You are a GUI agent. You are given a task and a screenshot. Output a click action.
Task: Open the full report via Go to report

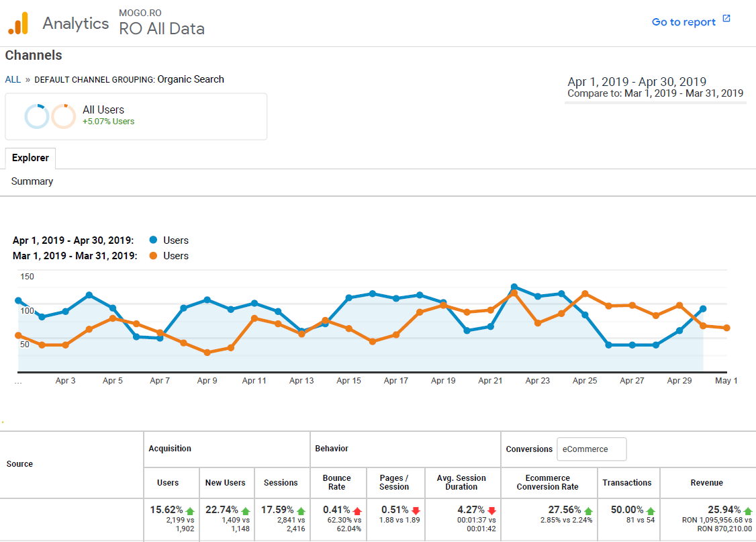(x=684, y=21)
